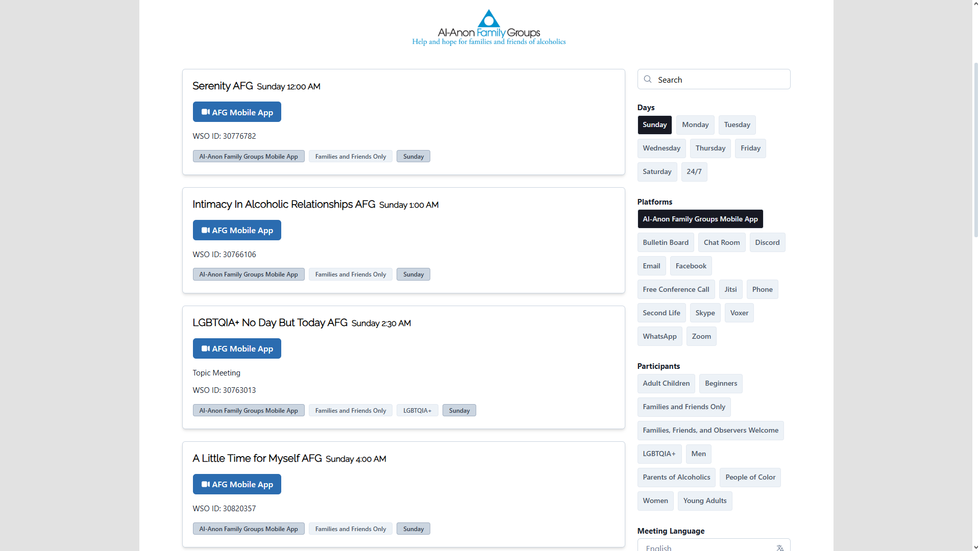This screenshot has height=551, width=980.
Task: Open AFG Mobile App for A Little Time for Myself
Action: pos(237,484)
